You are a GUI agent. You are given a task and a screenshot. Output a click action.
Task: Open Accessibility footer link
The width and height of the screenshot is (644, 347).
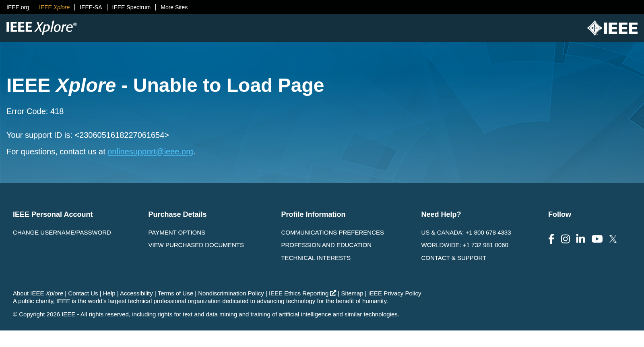click(x=136, y=293)
